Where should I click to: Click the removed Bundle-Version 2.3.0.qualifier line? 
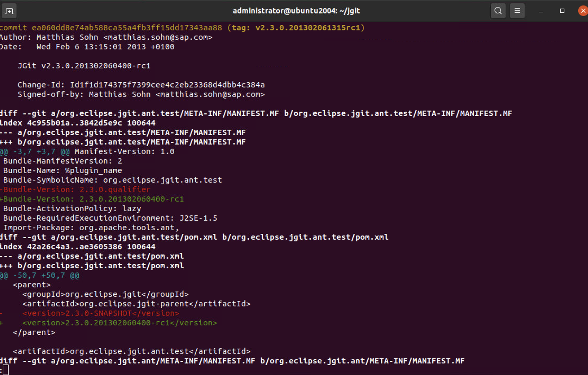[75, 189]
